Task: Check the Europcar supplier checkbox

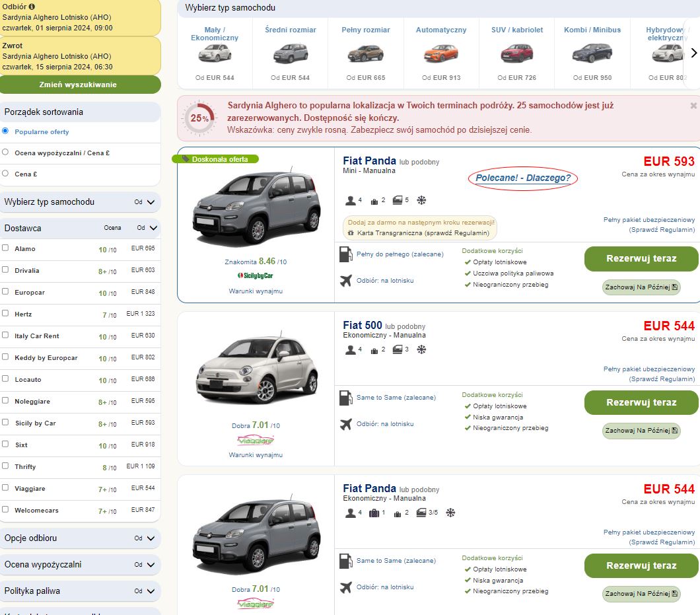Action: click(x=5, y=291)
